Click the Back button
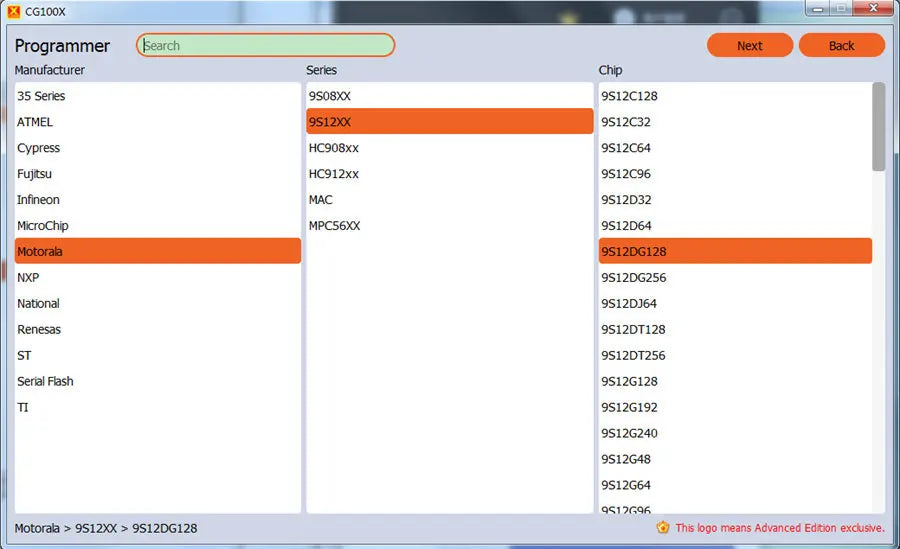The image size is (900, 549). (841, 45)
